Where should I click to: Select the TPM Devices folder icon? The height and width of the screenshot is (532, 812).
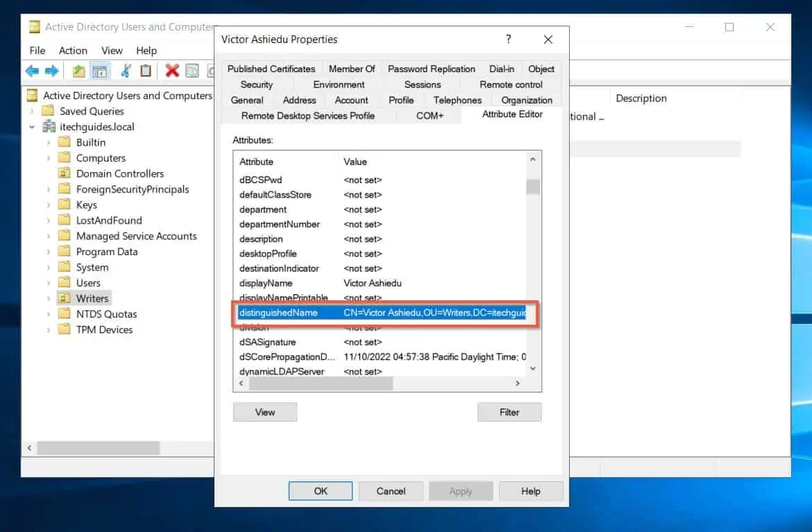click(x=65, y=329)
